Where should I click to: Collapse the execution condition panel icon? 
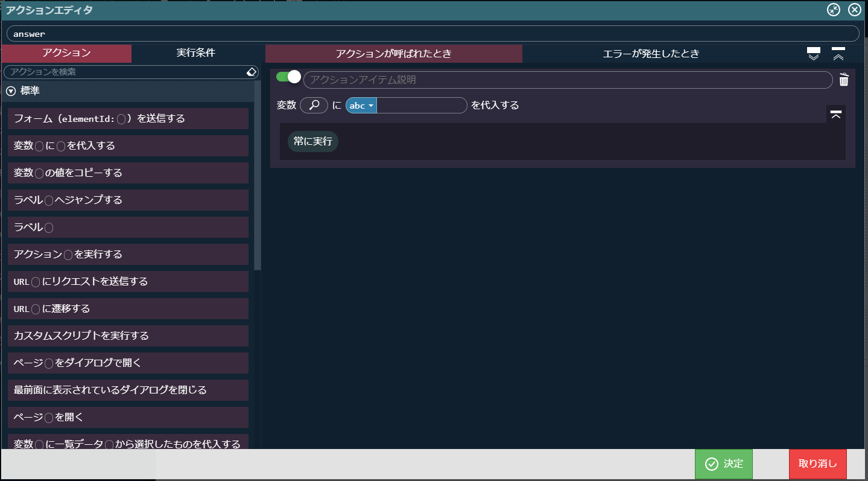[835, 115]
